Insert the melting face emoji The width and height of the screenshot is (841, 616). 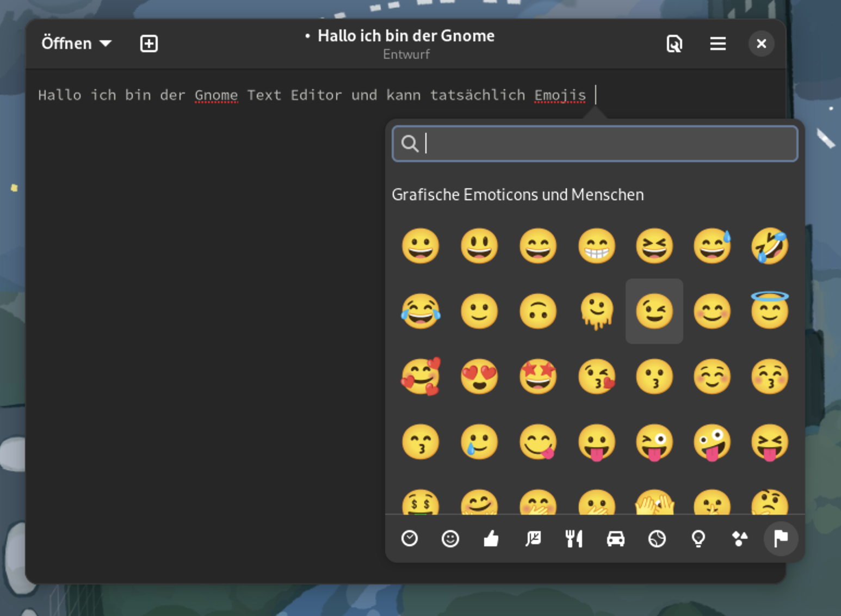tap(597, 311)
